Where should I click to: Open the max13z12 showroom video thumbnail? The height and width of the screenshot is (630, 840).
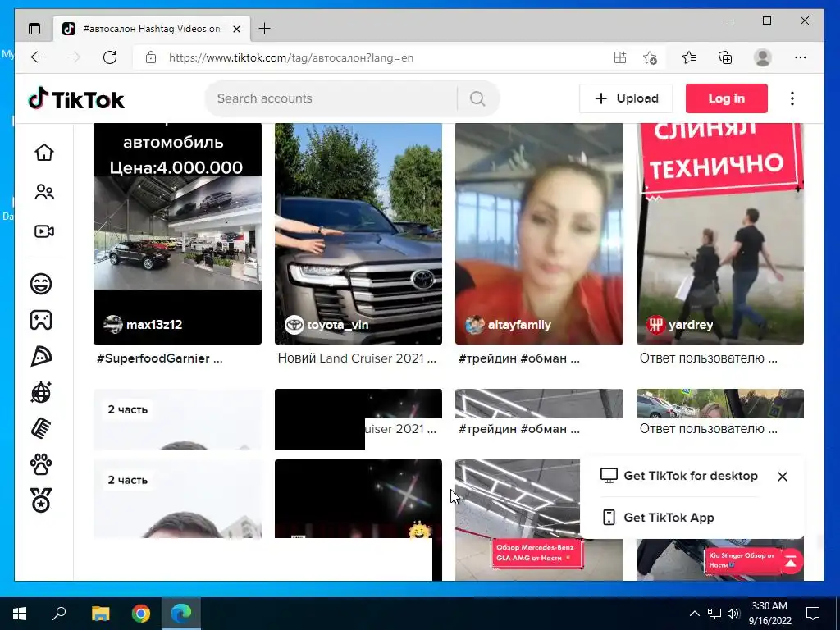(x=177, y=234)
